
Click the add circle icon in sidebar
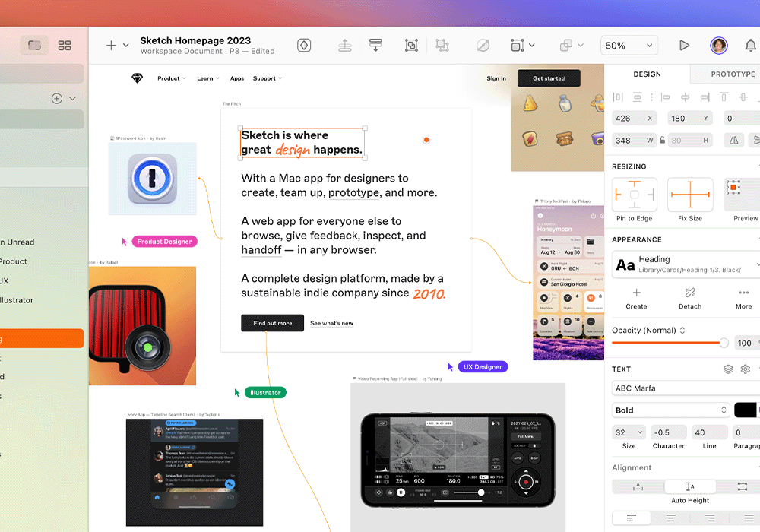(57, 98)
